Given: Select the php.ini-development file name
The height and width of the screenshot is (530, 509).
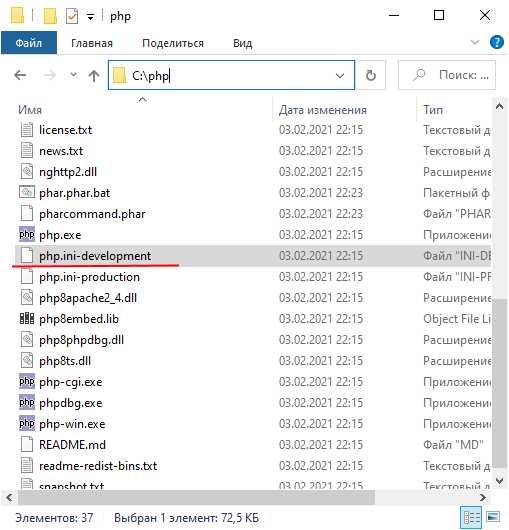Looking at the screenshot, I should click(95, 256).
